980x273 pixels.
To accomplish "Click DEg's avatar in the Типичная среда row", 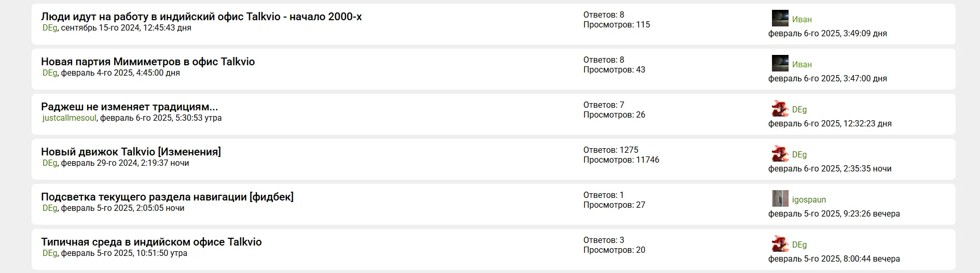I will click(x=780, y=243).
